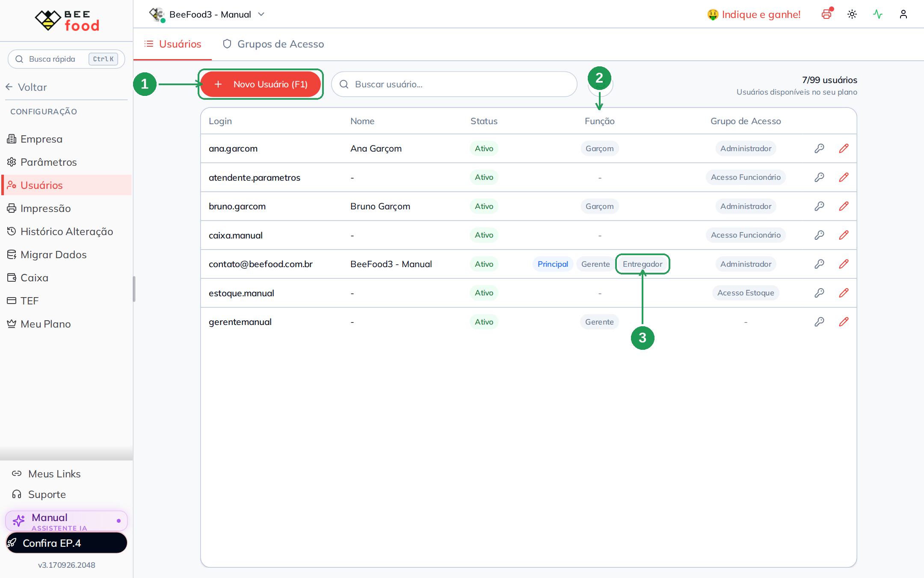This screenshot has height=578, width=924.
Task: Edit contato@beefood.com.br with pencil icon
Action: click(844, 264)
